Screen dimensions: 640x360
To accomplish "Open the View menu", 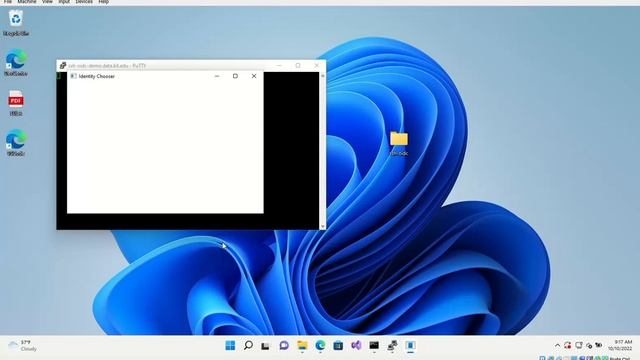I will [47, 2].
